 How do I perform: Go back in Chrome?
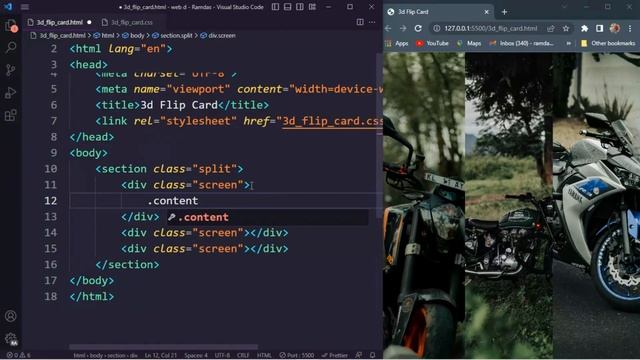coord(388,28)
